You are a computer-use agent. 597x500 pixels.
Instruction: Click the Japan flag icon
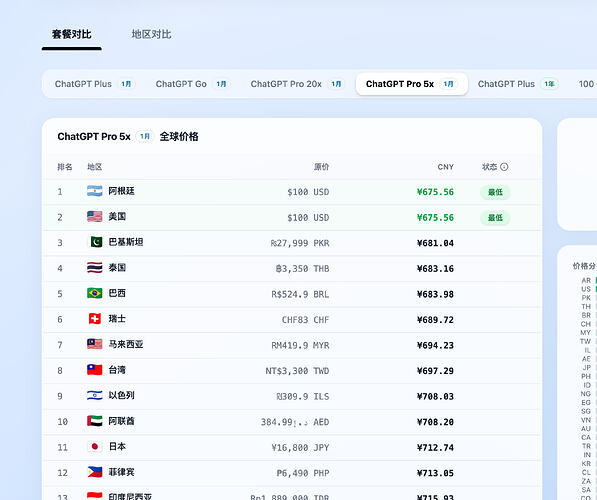tap(95, 446)
